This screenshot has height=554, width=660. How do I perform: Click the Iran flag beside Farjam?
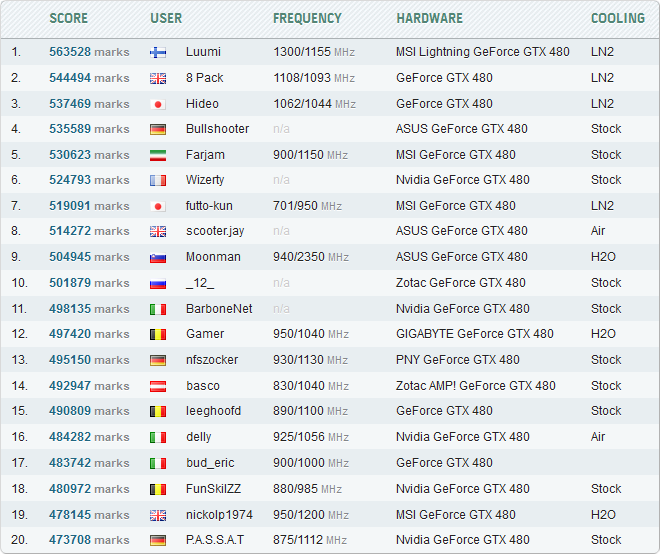158,155
